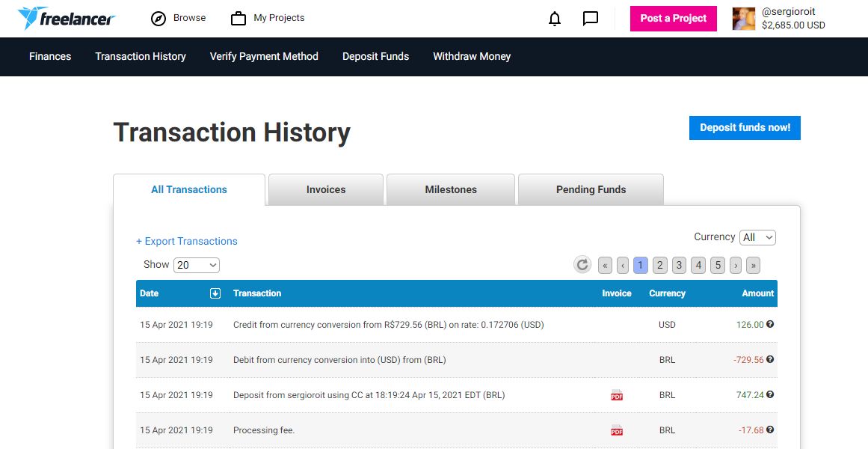
Task: Click info icon beside 126.00 amount
Action: [770, 325]
